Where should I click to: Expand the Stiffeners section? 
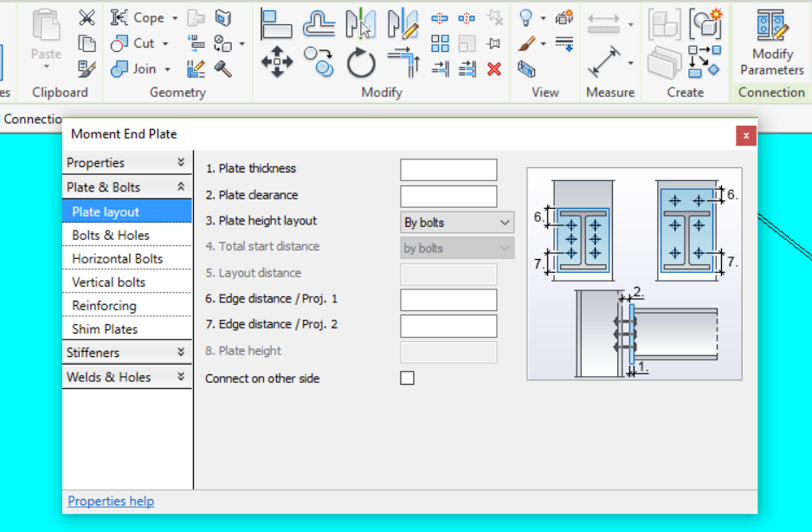(126, 353)
